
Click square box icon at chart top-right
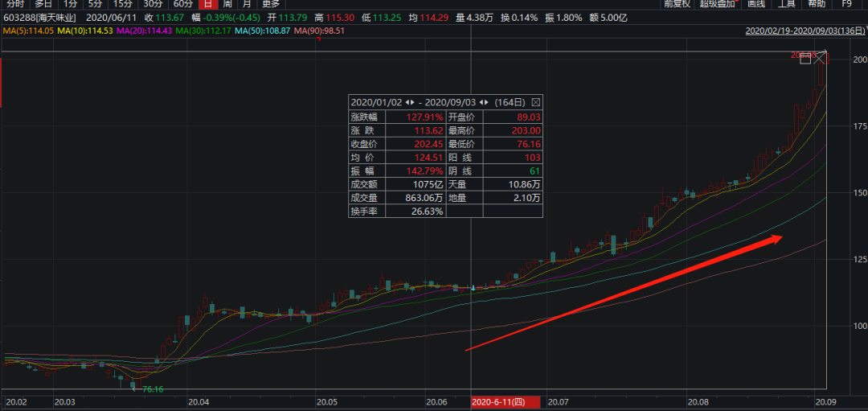tap(805, 59)
